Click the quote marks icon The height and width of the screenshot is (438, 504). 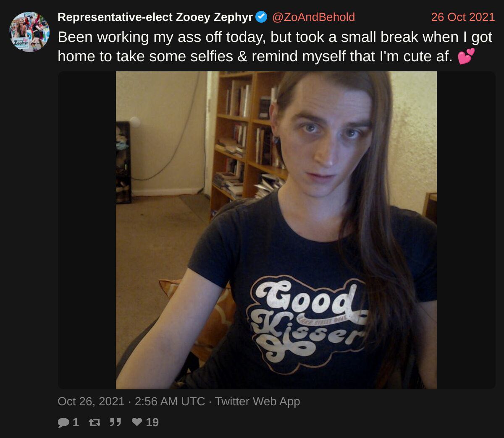(x=115, y=422)
